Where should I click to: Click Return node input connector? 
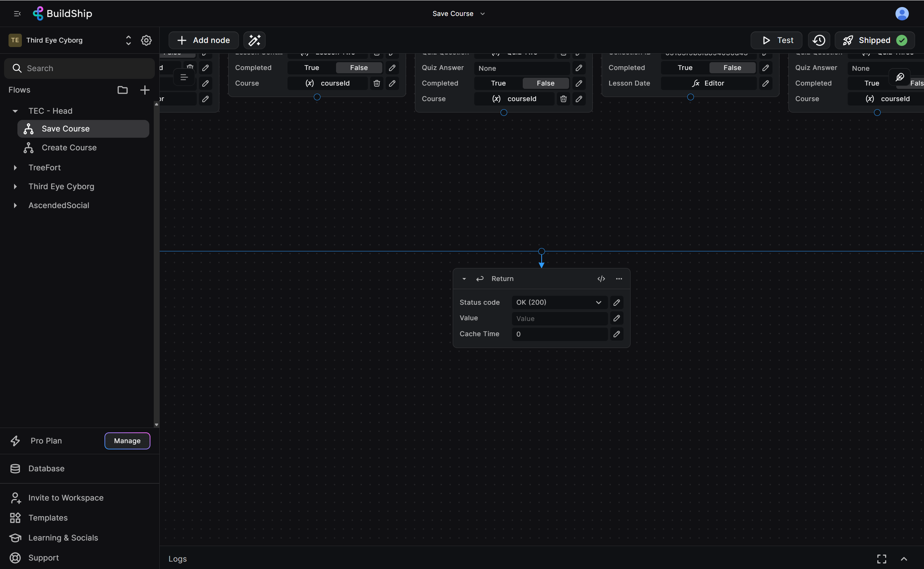pos(541,251)
